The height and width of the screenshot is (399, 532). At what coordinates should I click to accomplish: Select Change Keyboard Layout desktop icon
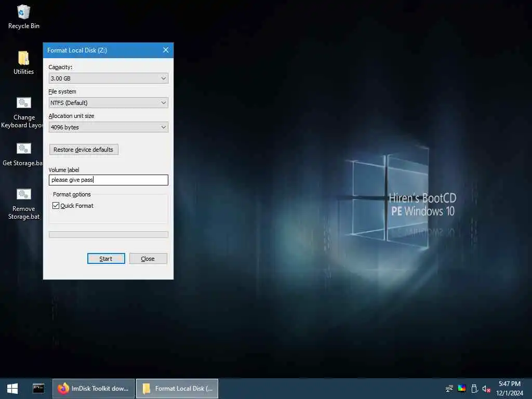(x=22, y=113)
